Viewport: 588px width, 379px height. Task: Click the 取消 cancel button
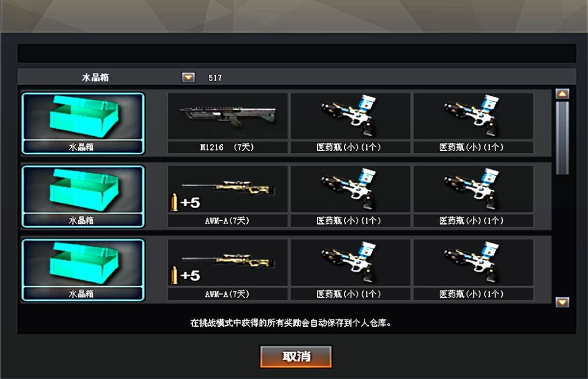point(296,357)
